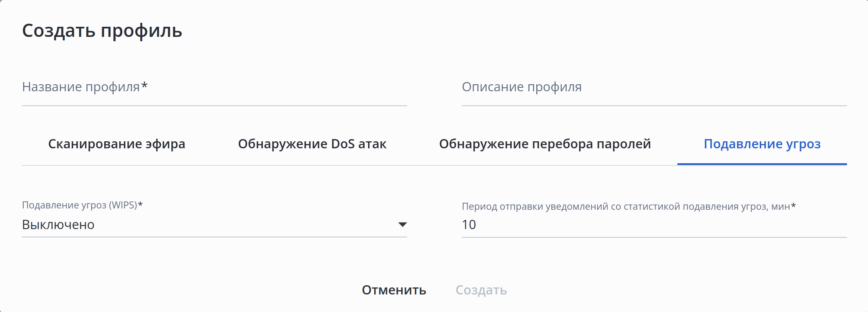Click the Создать button

pos(481,290)
